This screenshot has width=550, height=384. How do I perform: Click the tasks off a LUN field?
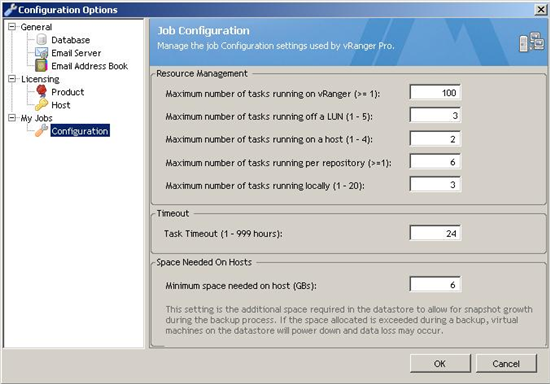[435, 115]
